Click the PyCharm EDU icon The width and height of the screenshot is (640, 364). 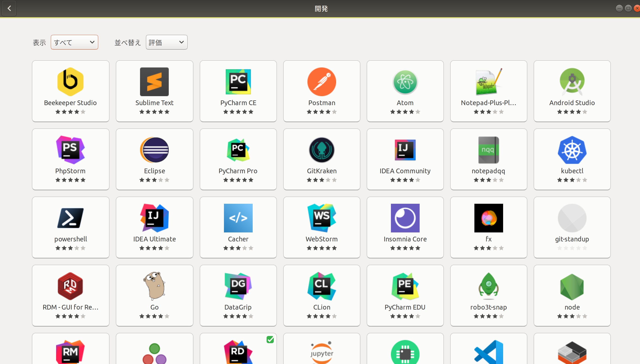(x=405, y=286)
